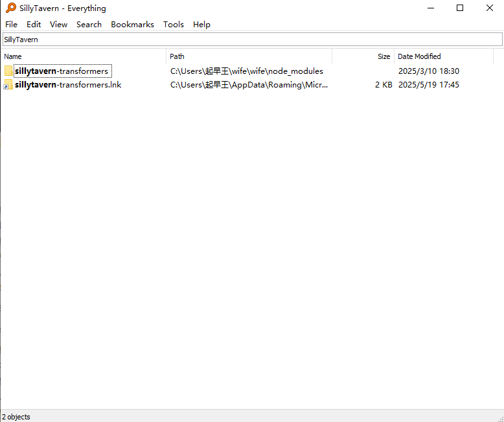Viewport: 504px width, 422px height.
Task: Open the Help menu
Action: click(201, 25)
